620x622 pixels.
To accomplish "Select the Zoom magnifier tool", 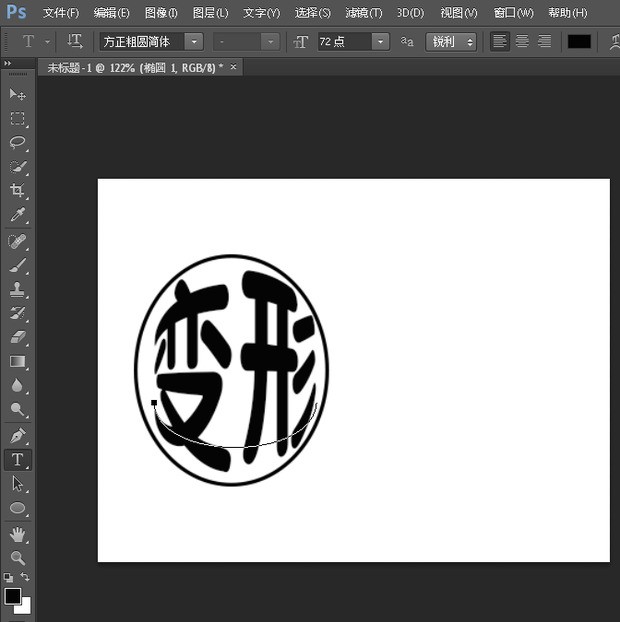I will point(17,557).
